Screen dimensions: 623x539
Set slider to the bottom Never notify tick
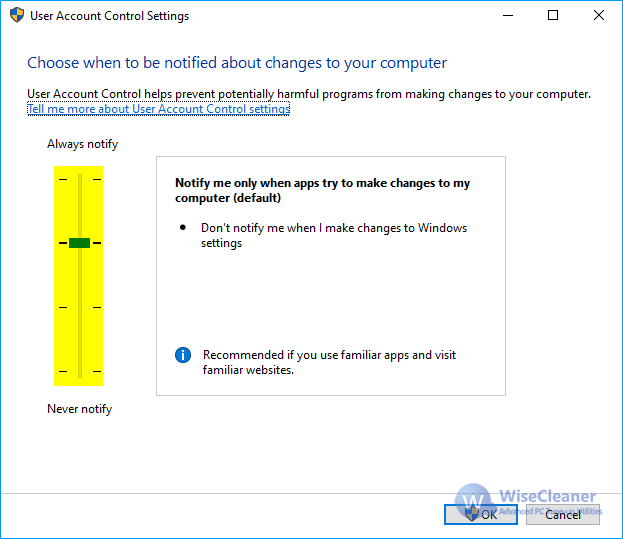tap(80, 371)
